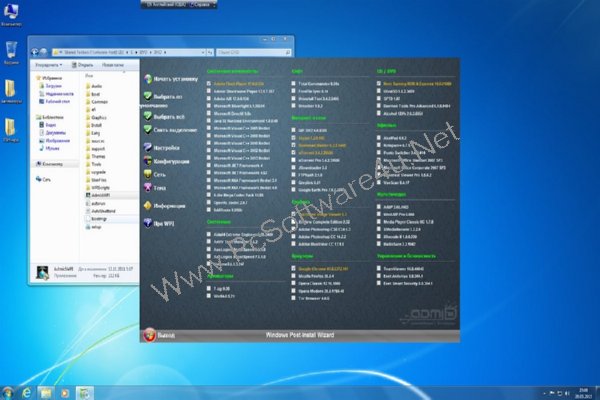Screen dimensions: 600x400
Task: Check Media Player Classic HC checkbox
Action: [378, 221]
